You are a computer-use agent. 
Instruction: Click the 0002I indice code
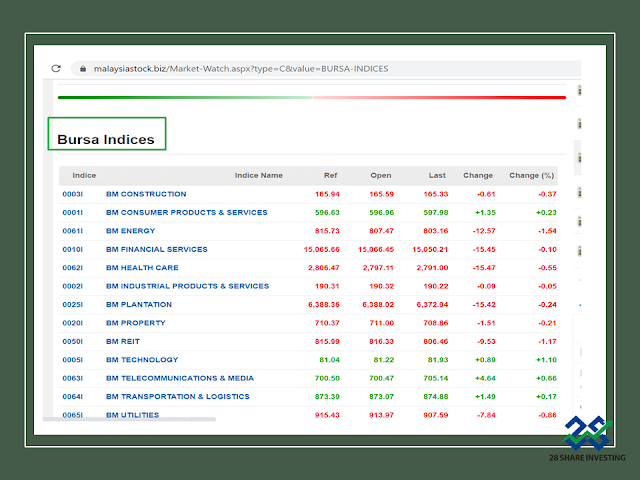(x=73, y=286)
